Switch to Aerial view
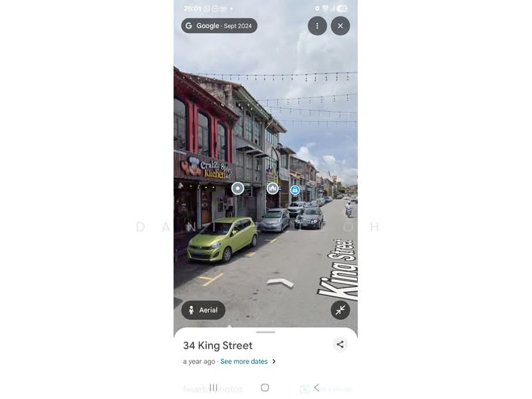This screenshot has height=399, width=532. [203, 310]
